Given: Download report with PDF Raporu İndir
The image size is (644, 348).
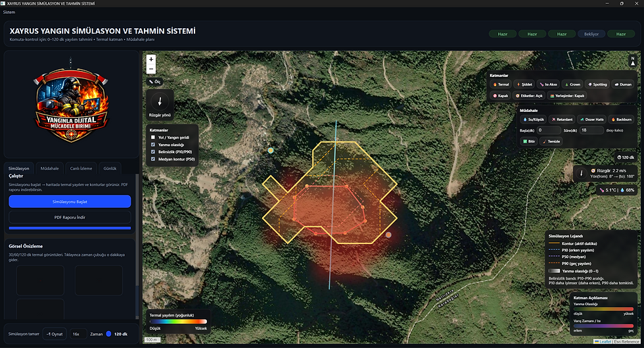Looking at the screenshot, I should [x=70, y=217].
